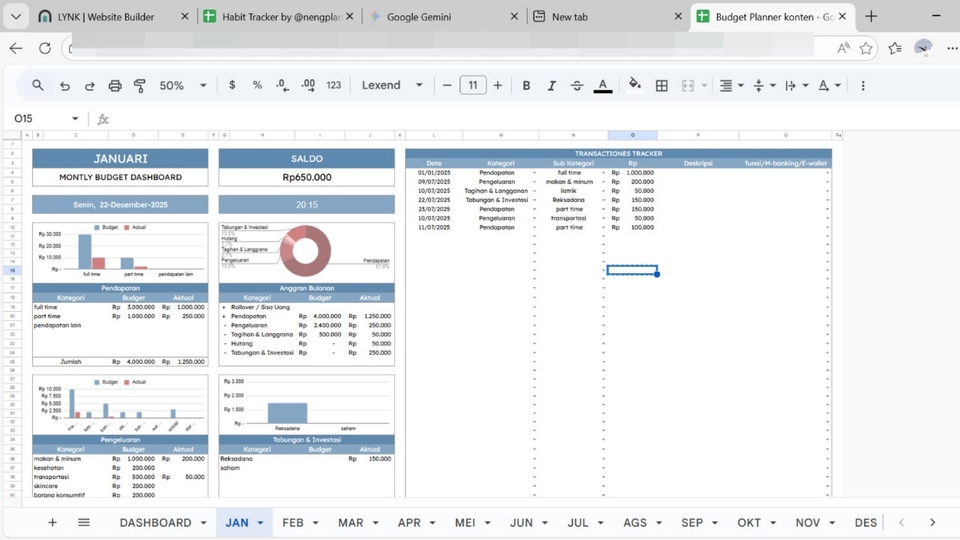The height and width of the screenshot is (540, 960).
Task: Open the fill color picker
Action: (634, 86)
